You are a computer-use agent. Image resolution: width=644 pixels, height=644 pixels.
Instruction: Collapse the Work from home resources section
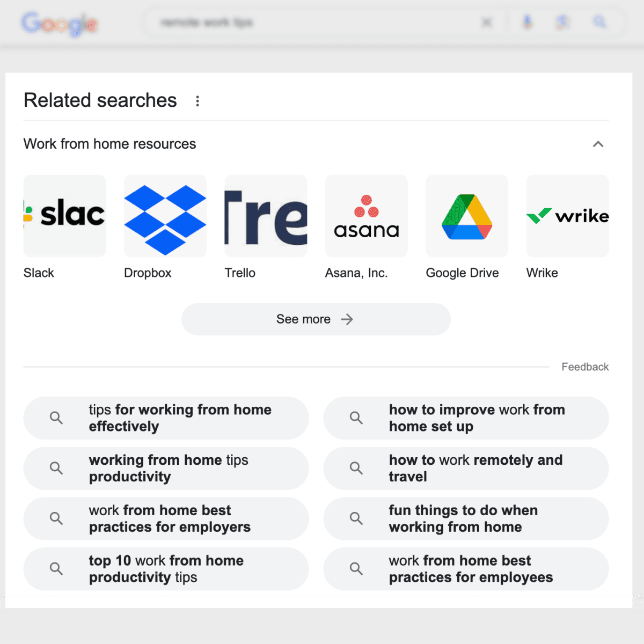coord(598,144)
